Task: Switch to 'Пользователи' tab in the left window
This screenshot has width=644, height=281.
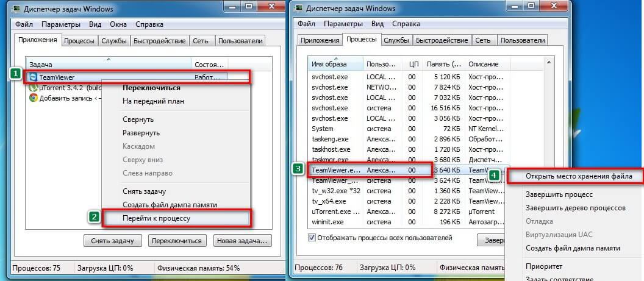Action: 240,41
